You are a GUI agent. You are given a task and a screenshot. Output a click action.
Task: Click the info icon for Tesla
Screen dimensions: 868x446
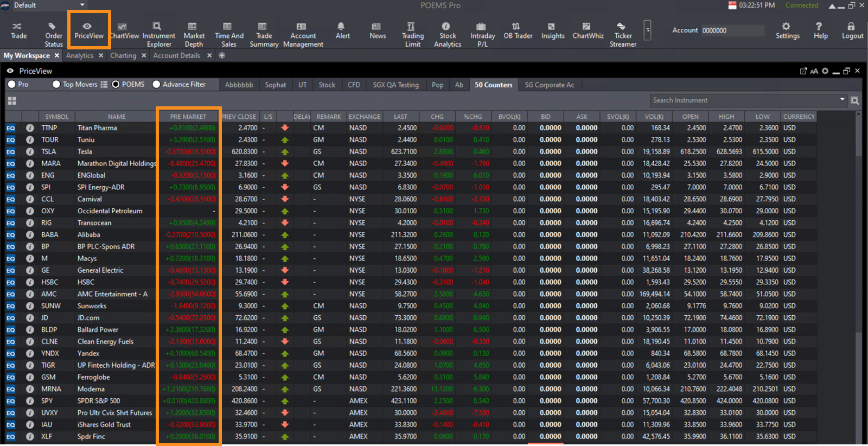[30, 152]
